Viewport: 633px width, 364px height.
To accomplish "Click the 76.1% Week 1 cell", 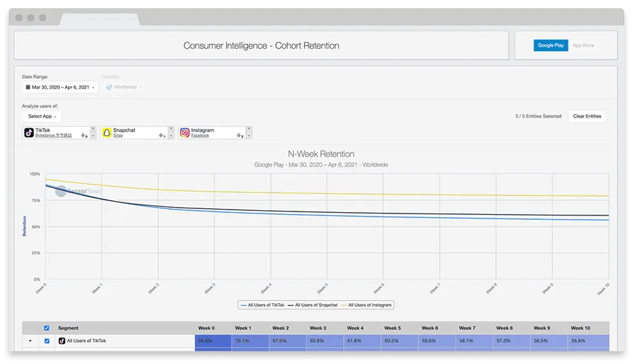I will coord(250,341).
